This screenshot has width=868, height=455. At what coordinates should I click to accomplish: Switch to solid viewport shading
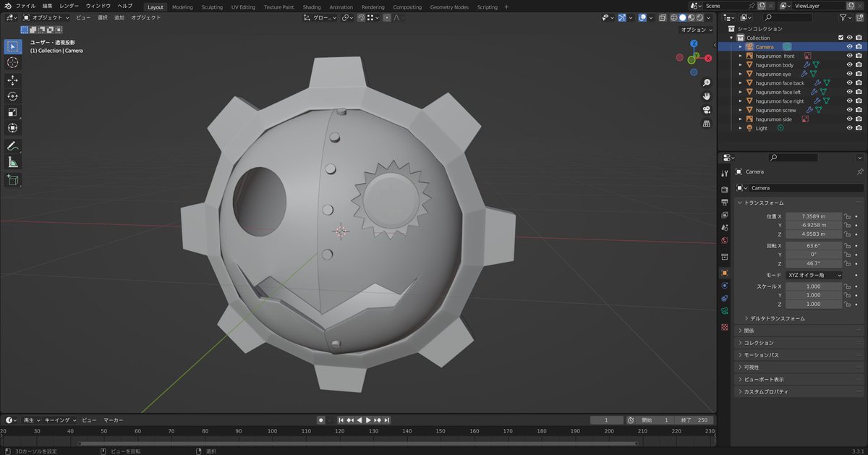[683, 17]
